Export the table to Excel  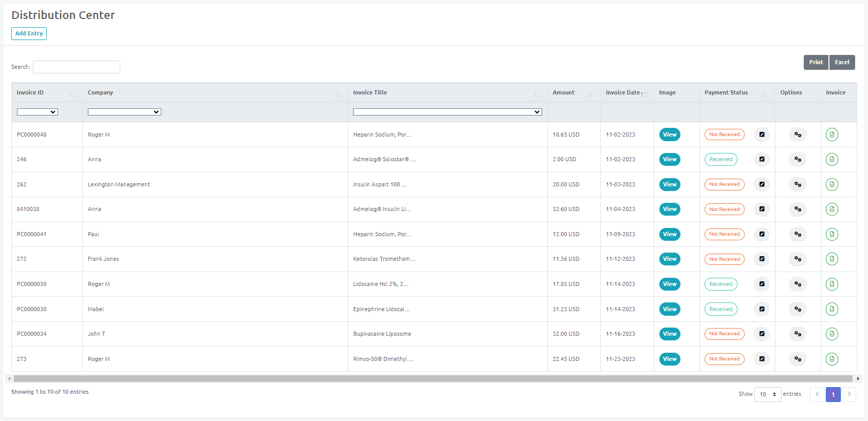point(842,62)
